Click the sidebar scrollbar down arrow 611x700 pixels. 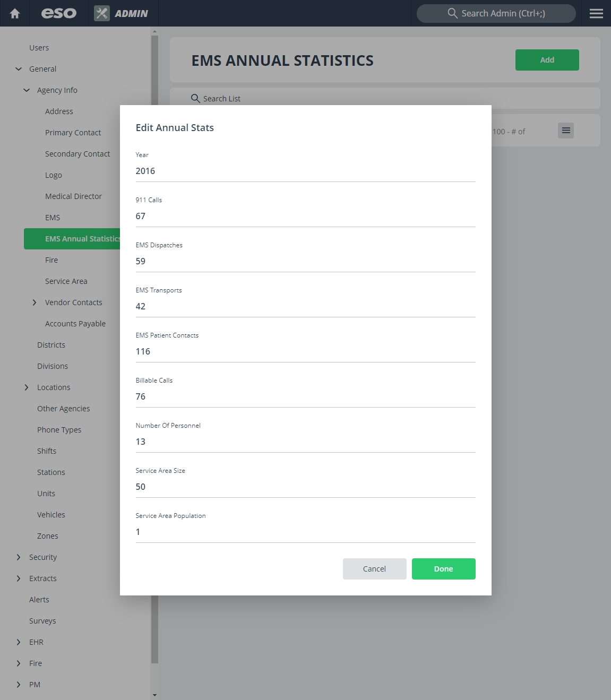pos(154,695)
